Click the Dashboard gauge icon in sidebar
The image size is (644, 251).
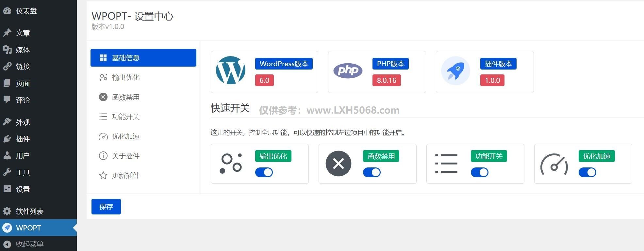pyautogui.click(x=7, y=11)
